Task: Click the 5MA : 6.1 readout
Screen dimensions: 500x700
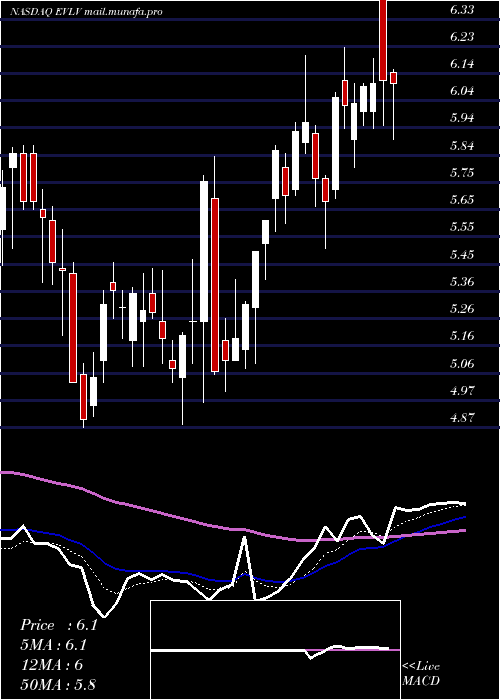Action: 54,645
